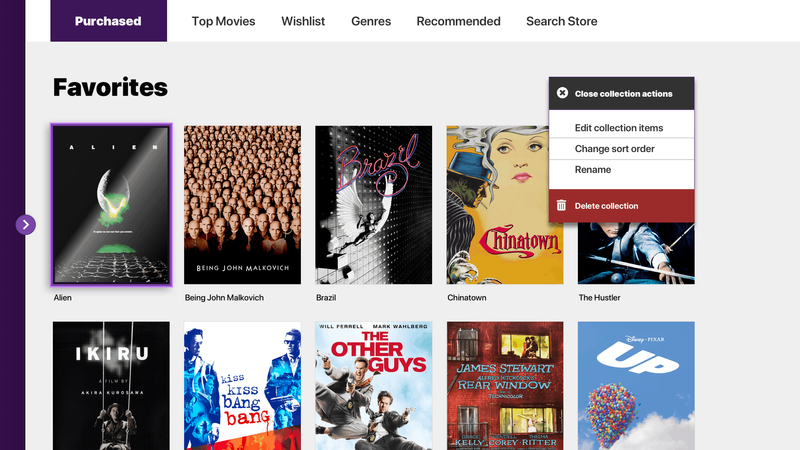This screenshot has height=450, width=800.
Task: Select the Ikiru movie poster
Action: (x=111, y=386)
